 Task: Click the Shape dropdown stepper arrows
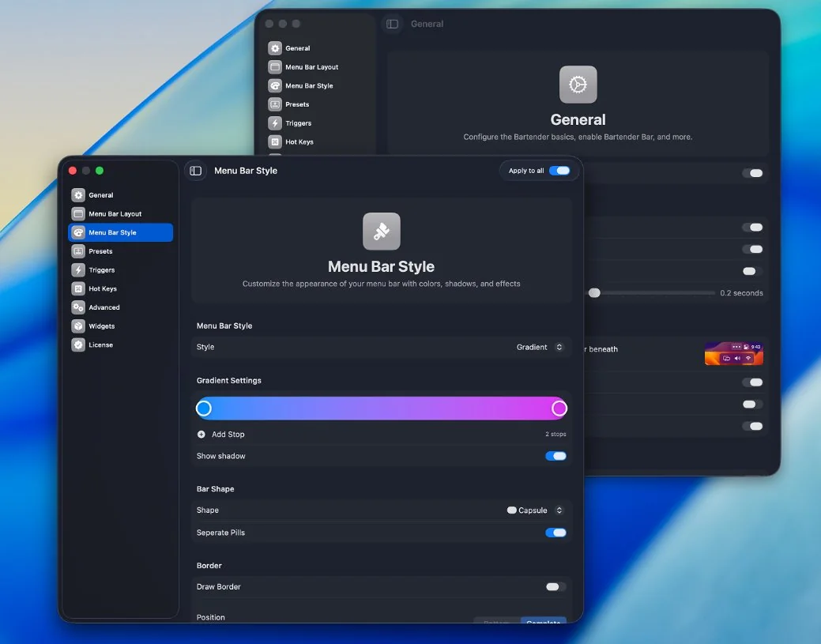(x=559, y=510)
